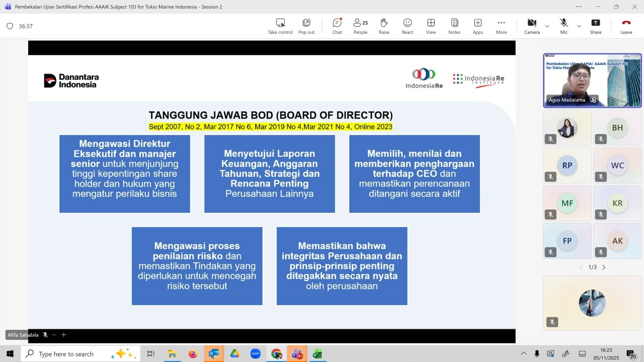Zoom in on shared content with plus
This screenshot has height=362, width=644.
(x=64, y=335)
